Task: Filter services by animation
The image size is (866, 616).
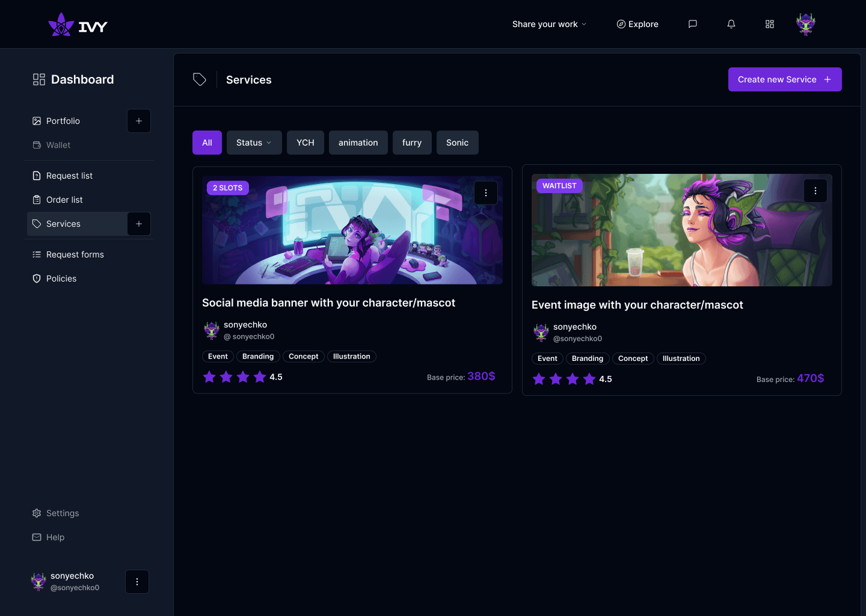Action: [358, 143]
